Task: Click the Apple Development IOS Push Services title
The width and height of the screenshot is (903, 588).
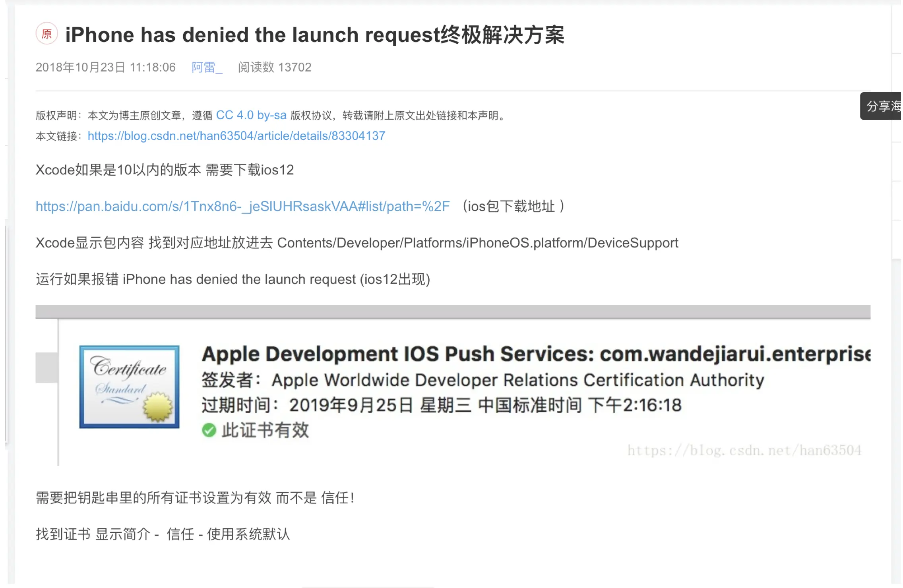Action: (x=536, y=354)
